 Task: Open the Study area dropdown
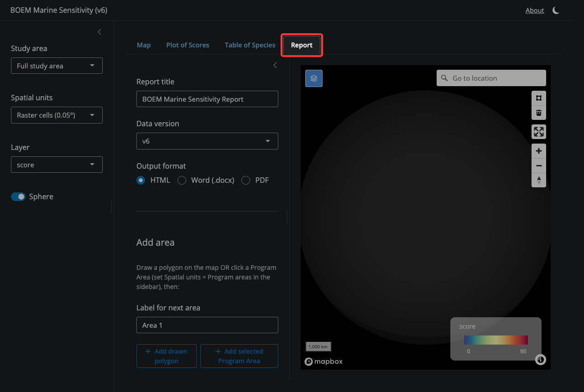click(x=57, y=66)
